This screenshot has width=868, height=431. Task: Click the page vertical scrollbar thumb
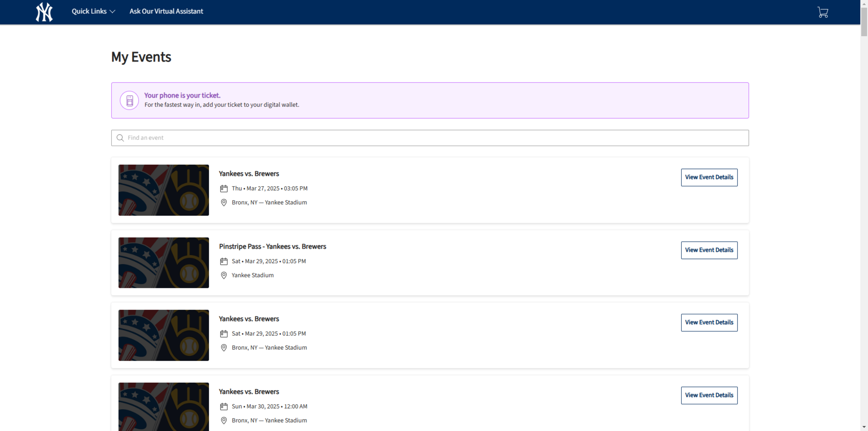coord(864,22)
